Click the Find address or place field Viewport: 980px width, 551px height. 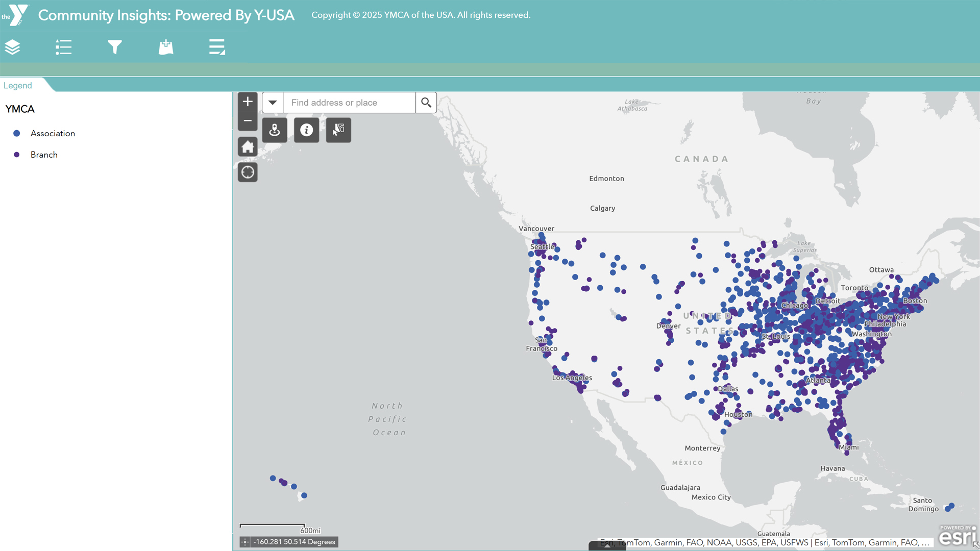pyautogui.click(x=349, y=103)
